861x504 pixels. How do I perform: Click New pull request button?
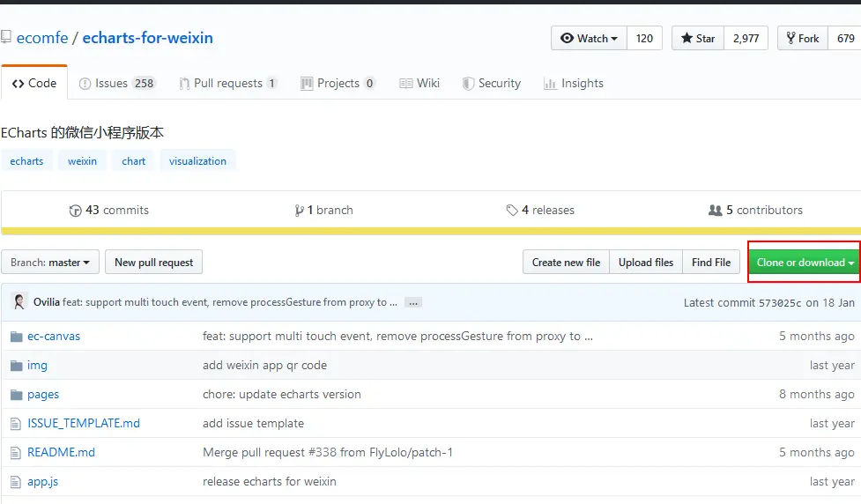tap(153, 263)
